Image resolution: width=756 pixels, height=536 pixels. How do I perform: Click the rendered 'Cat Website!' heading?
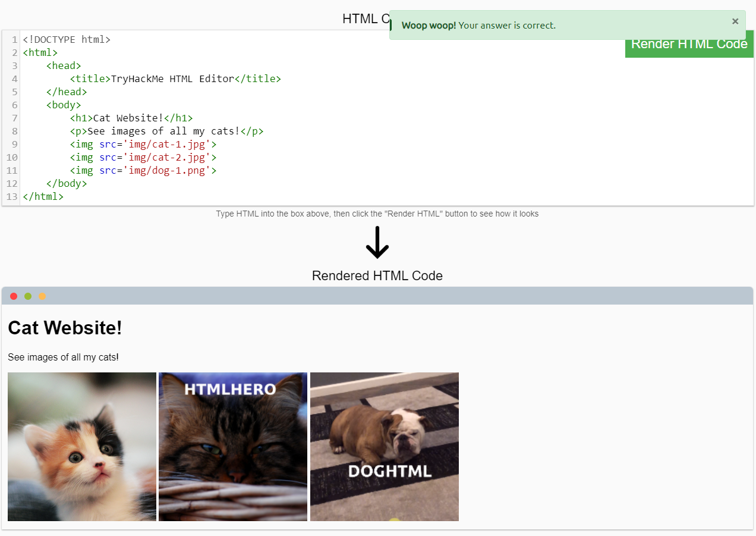pos(65,328)
